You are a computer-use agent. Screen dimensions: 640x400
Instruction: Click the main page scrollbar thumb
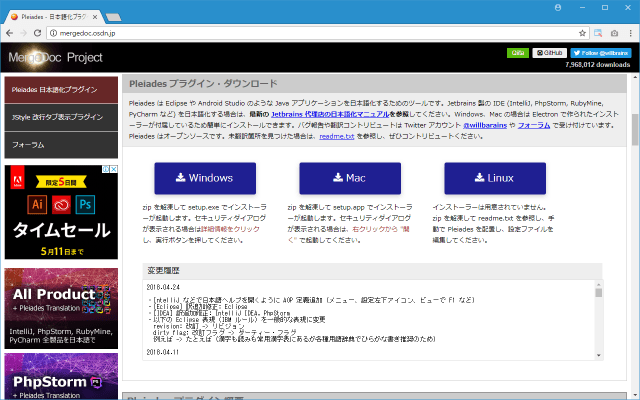(635, 130)
